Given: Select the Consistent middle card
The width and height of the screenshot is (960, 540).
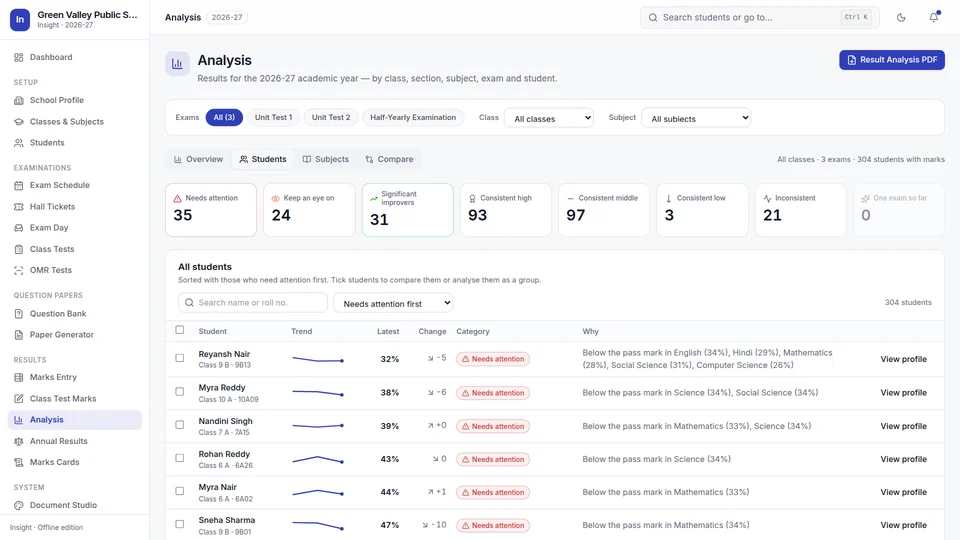Looking at the screenshot, I should pos(604,209).
